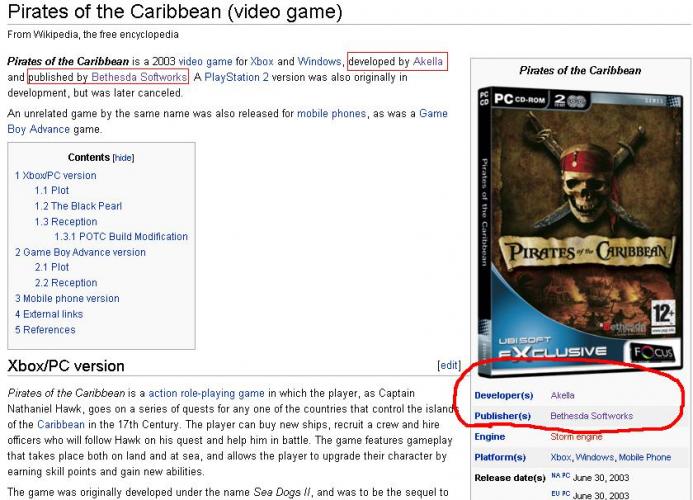Open Akella link in infobox Developer row
Screen dimensions: 693x500
(563, 395)
